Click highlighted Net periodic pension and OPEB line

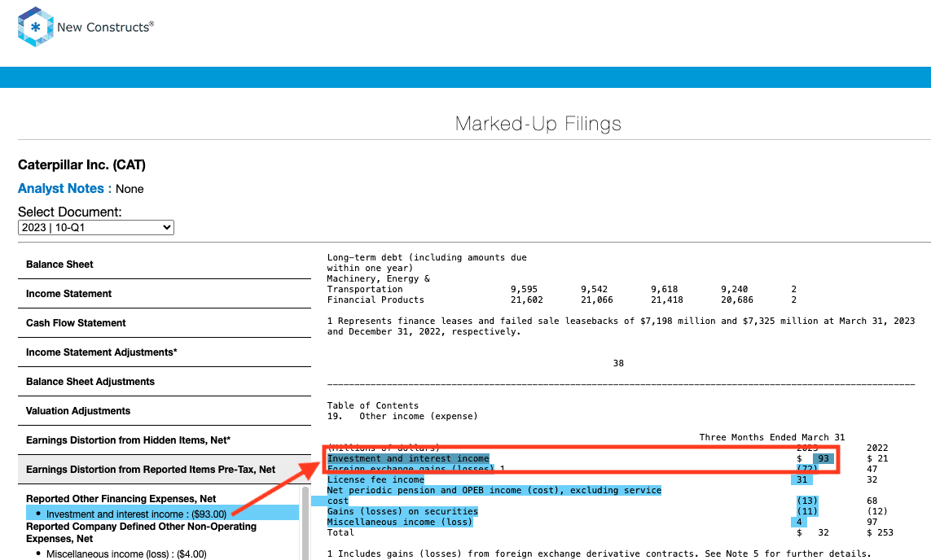tap(494, 491)
